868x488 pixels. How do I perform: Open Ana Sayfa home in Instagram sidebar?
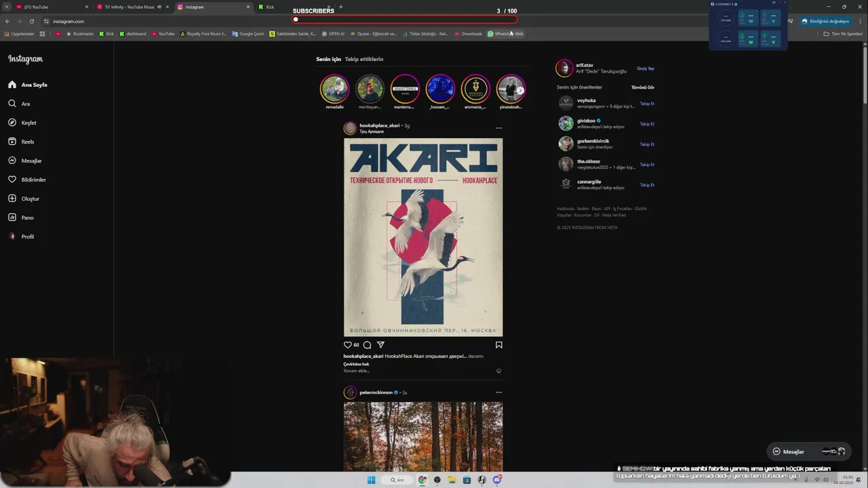(28, 85)
